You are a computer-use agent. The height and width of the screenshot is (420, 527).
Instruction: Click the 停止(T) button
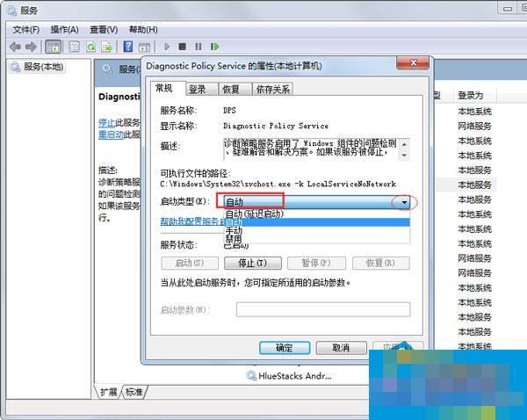(x=253, y=263)
